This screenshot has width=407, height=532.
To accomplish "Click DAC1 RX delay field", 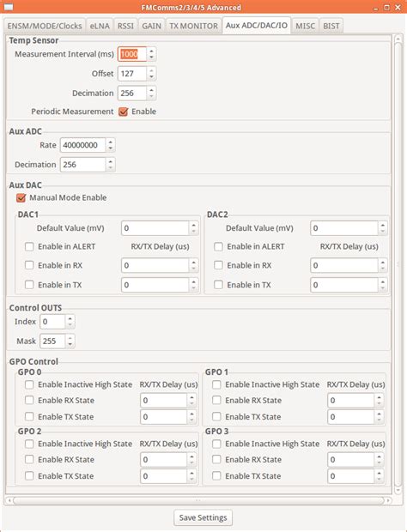I will [x=155, y=265].
